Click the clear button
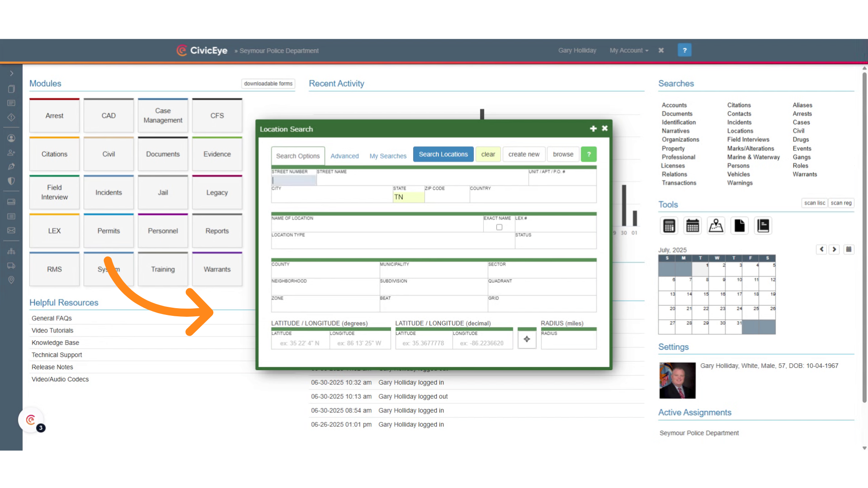868x488 pixels. click(x=488, y=154)
